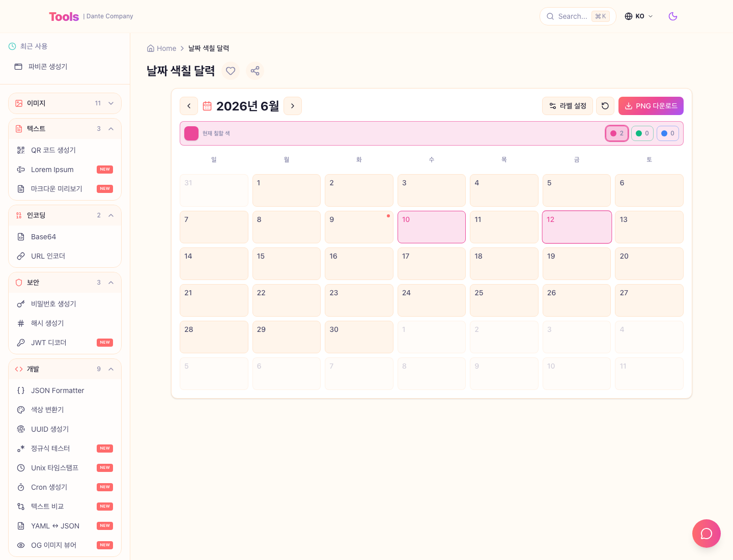Click the 파비콘 생성기 window icon
The width and height of the screenshot is (733, 560).
tap(18, 67)
